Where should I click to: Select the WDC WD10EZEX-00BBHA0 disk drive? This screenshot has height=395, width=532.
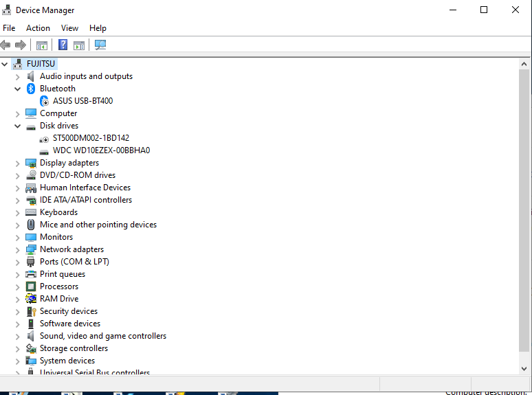coord(101,150)
